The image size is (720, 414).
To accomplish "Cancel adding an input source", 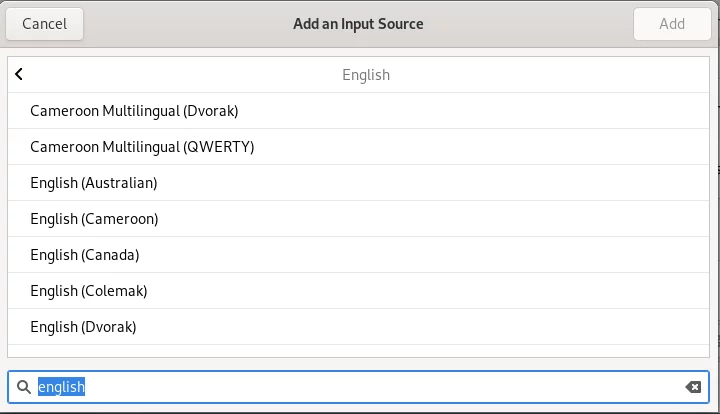I will (45, 24).
